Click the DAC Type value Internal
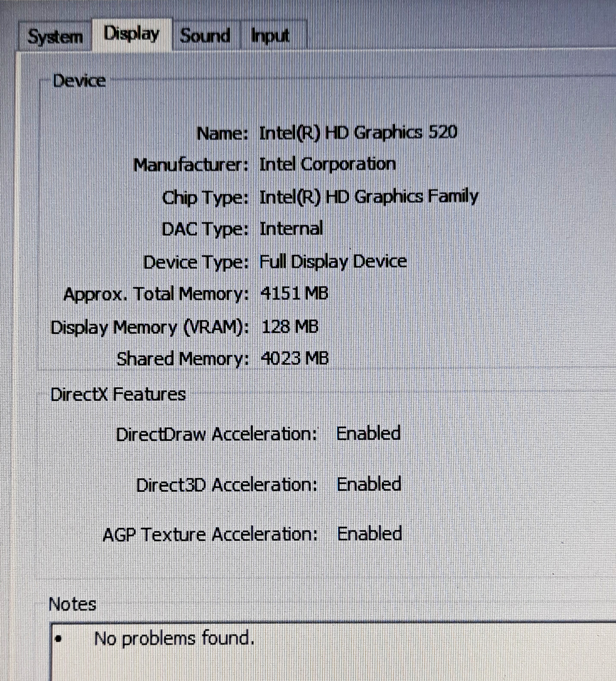This screenshot has width=616, height=681. click(x=291, y=229)
